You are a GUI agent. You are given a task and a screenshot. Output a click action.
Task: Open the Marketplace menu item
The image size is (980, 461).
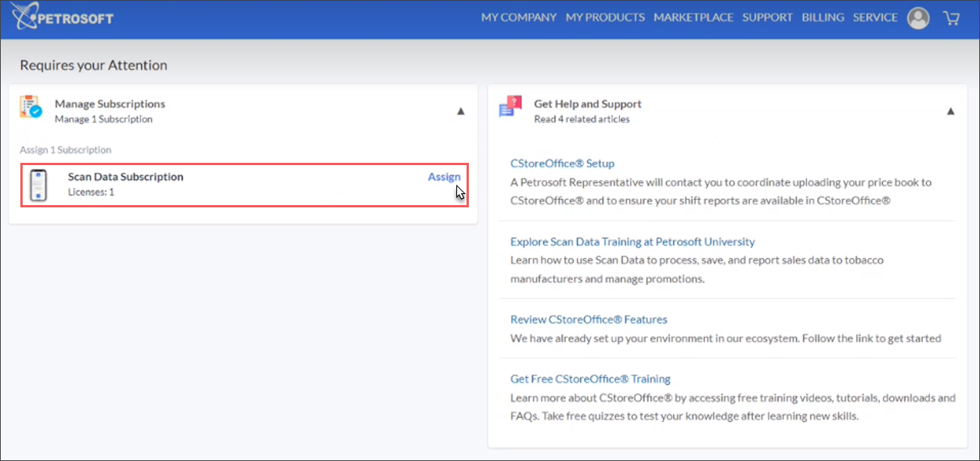tap(694, 17)
